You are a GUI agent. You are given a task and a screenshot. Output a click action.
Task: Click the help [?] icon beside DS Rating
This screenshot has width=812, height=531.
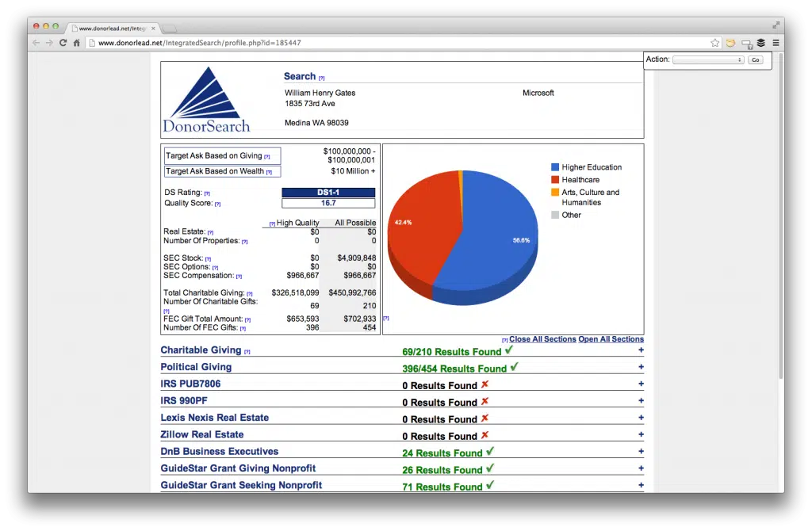pos(207,193)
